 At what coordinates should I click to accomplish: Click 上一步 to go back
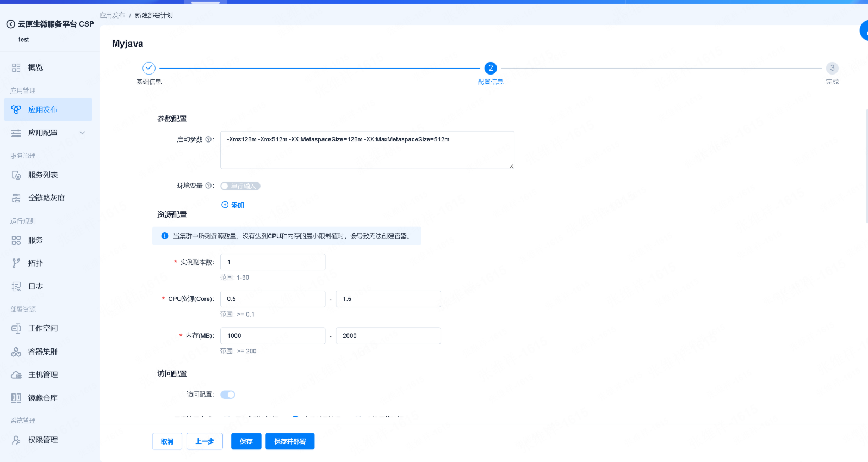tap(204, 441)
